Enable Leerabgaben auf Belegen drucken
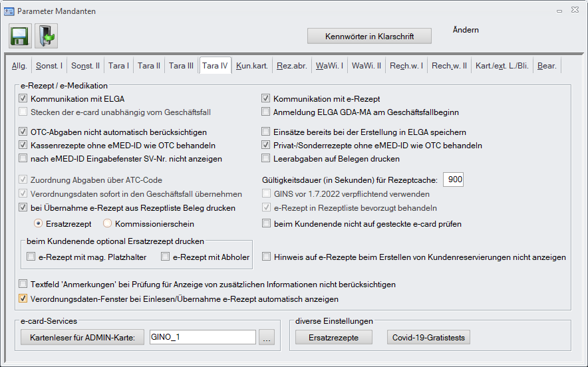Image resolution: width=588 pixels, height=367 pixels. tap(266, 159)
